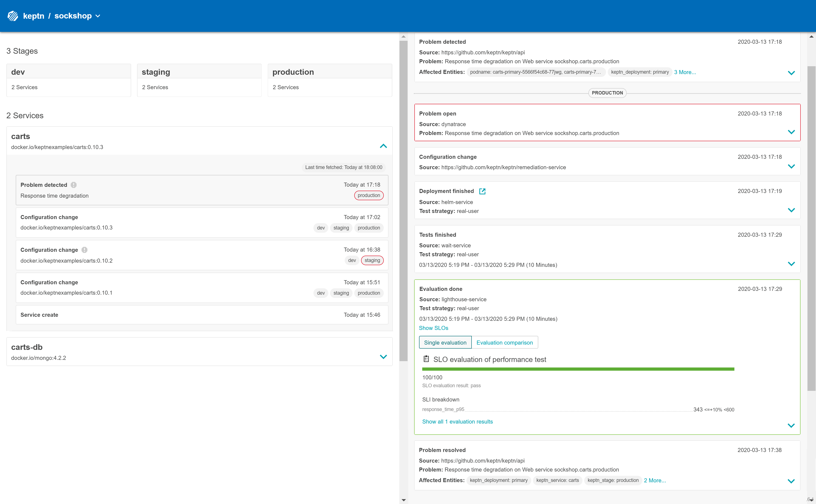Click the Show SLOs link
This screenshot has width=816, height=504.
tap(433, 328)
